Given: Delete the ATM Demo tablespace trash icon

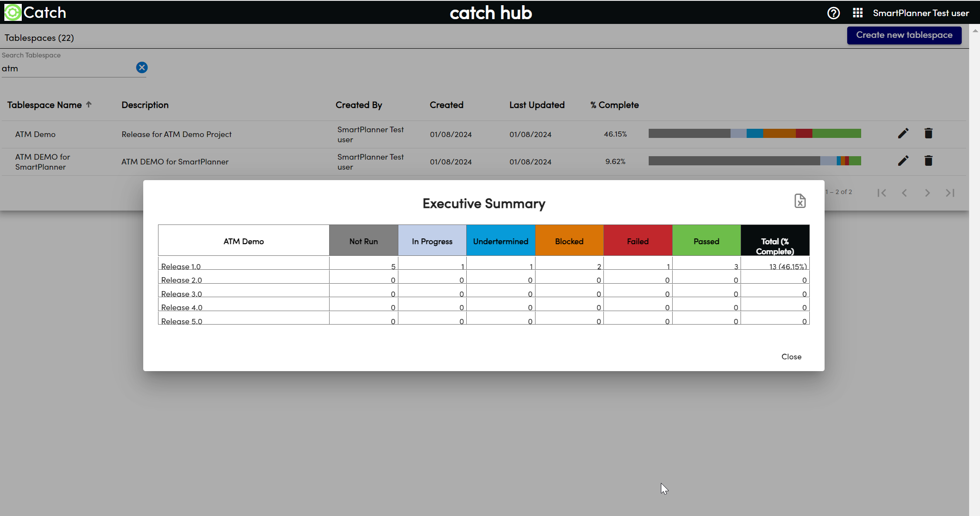Looking at the screenshot, I should pyautogui.click(x=928, y=134).
